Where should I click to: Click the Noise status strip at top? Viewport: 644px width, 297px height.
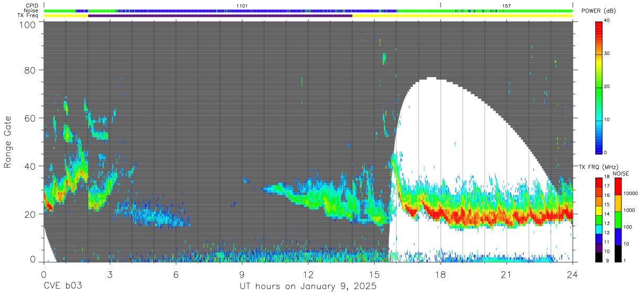(x=308, y=11)
